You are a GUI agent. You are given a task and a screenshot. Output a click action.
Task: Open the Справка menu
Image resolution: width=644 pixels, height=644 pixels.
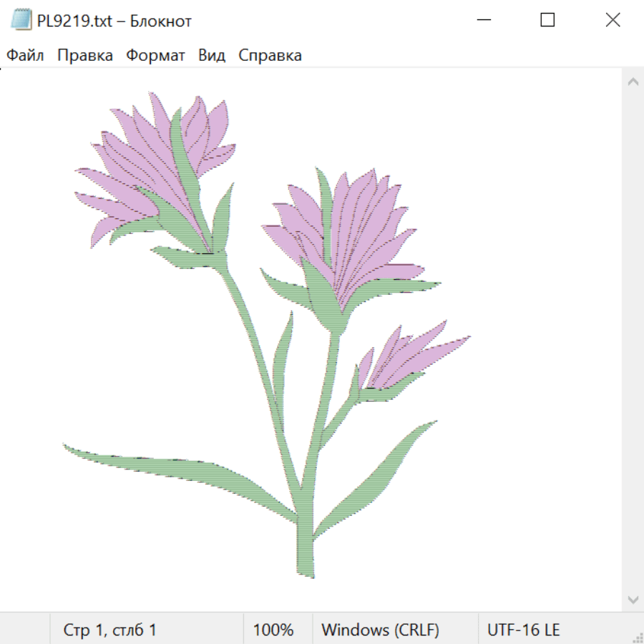[x=270, y=56]
